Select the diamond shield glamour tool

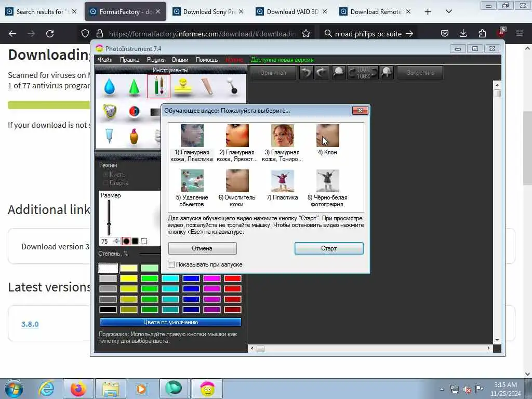point(109,111)
